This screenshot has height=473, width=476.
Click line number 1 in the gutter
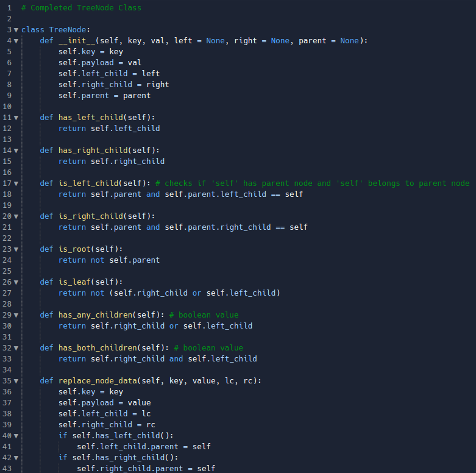9,8
